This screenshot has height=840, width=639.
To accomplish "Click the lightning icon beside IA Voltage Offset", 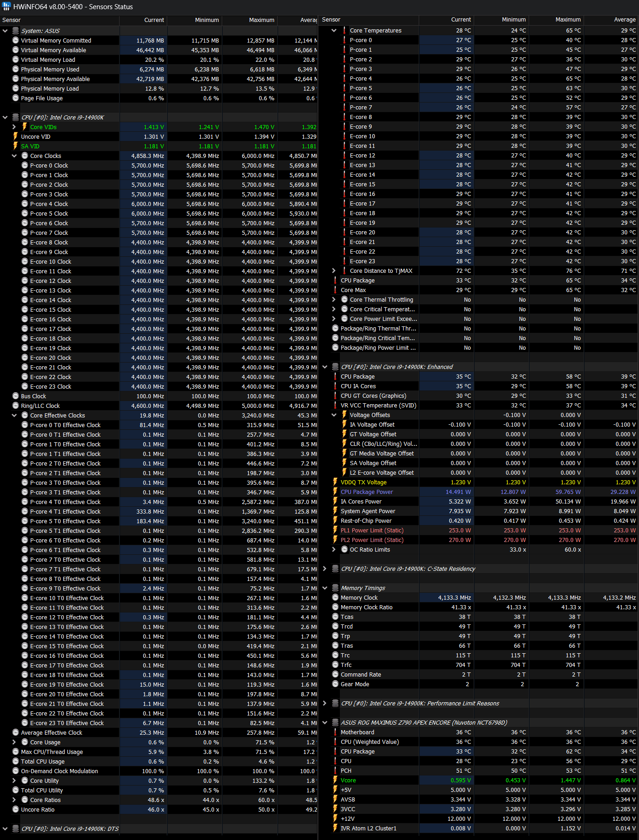I will tap(344, 424).
